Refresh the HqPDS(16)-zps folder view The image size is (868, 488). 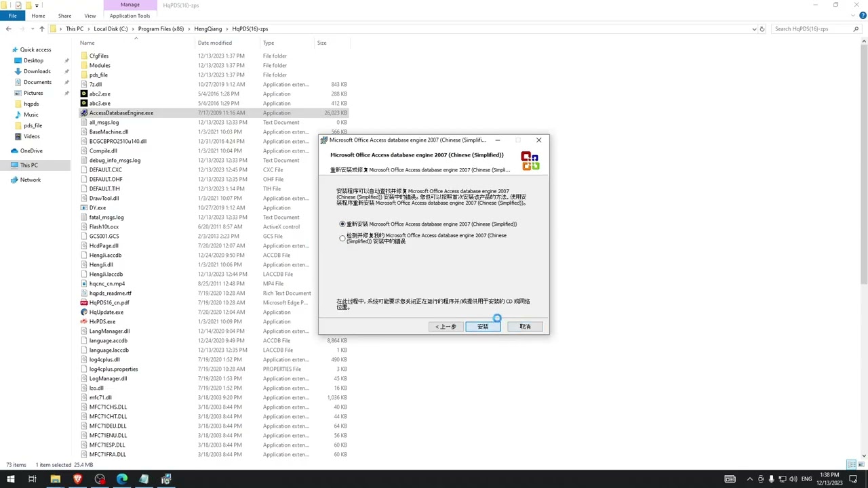pos(762,29)
